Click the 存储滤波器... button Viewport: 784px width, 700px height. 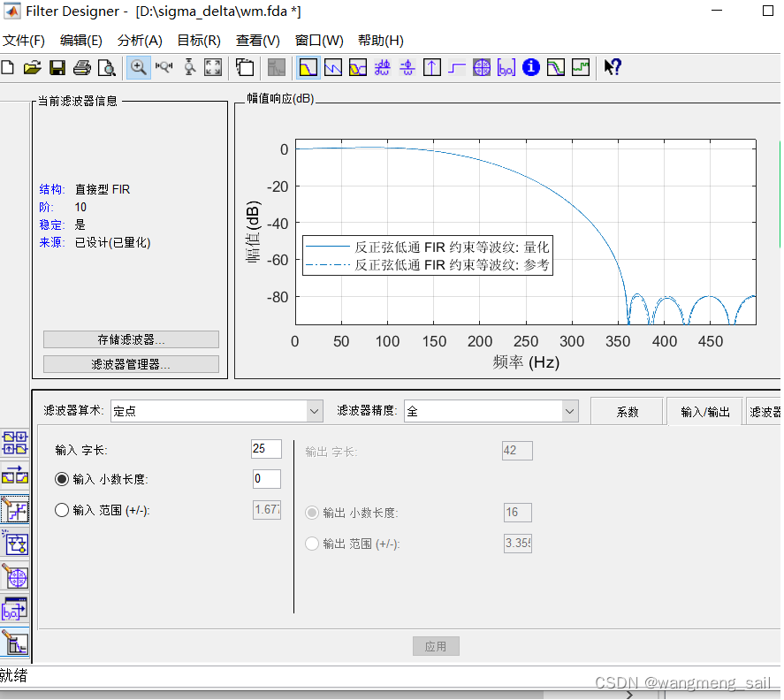pyautogui.click(x=131, y=339)
